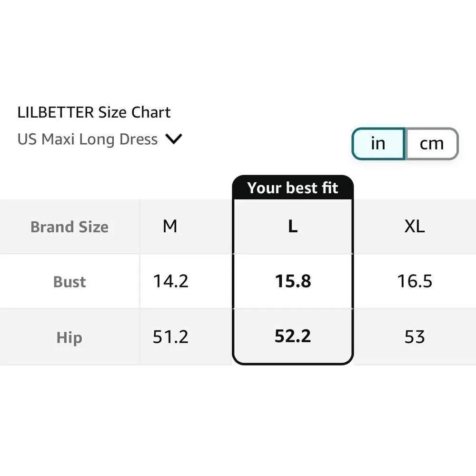Click the 15.8 bust value for L

pyautogui.click(x=293, y=281)
